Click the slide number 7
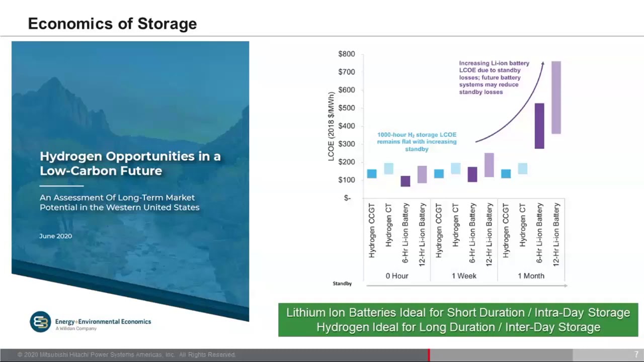 (636, 354)
